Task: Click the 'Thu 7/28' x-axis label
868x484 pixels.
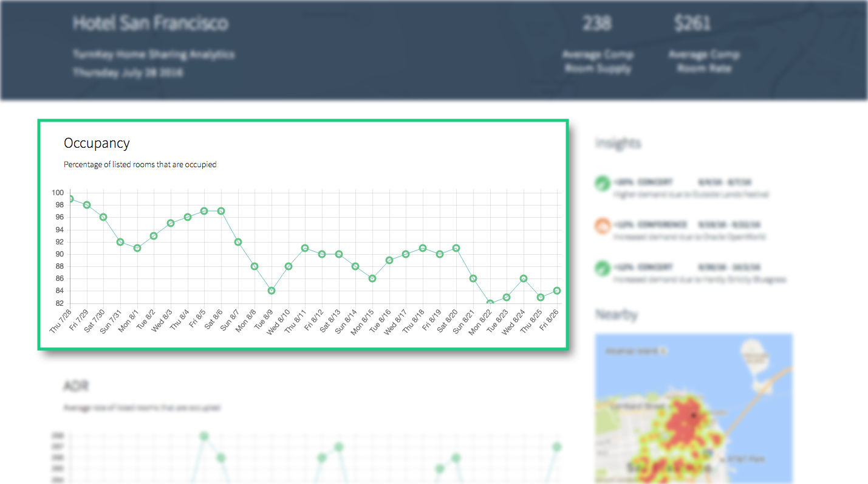Action: (x=60, y=320)
